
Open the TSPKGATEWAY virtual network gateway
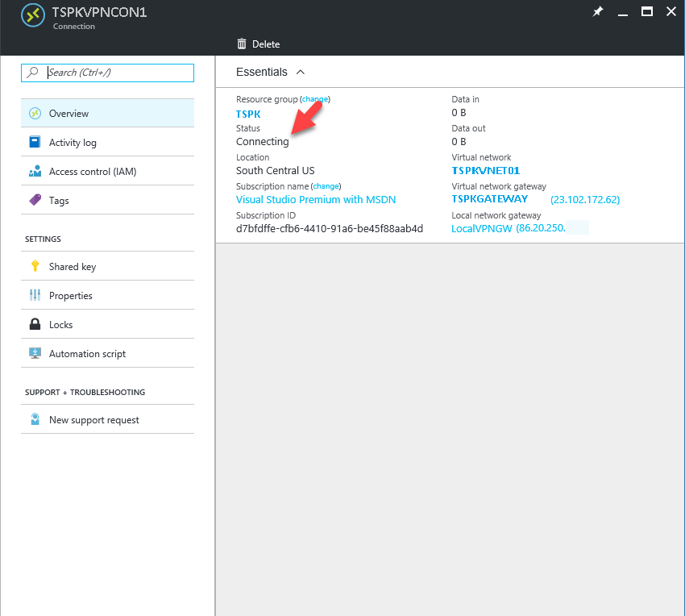pos(489,199)
